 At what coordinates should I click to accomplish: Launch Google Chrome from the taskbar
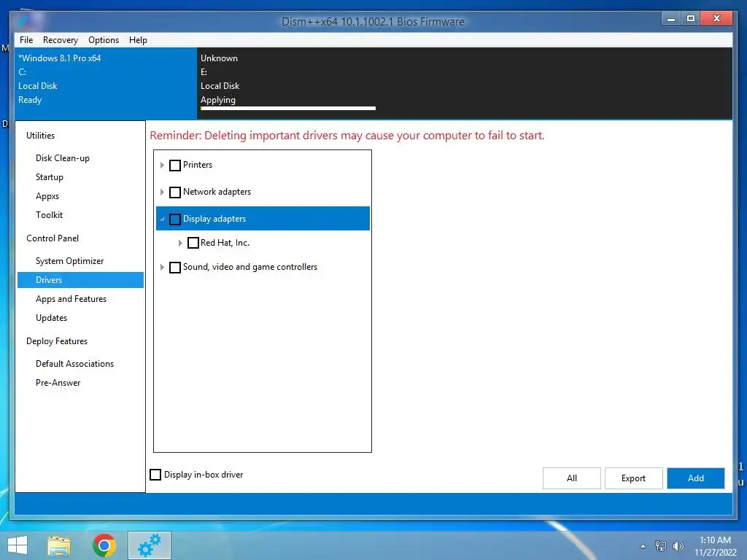click(104, 545)
